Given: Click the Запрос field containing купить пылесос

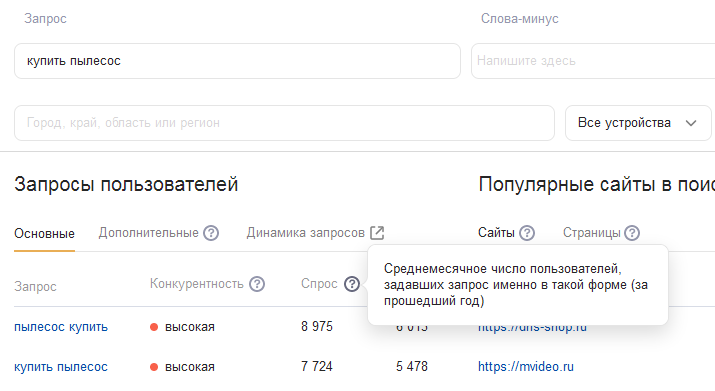Looking at the screenshot, I should (x=237, y=61).
